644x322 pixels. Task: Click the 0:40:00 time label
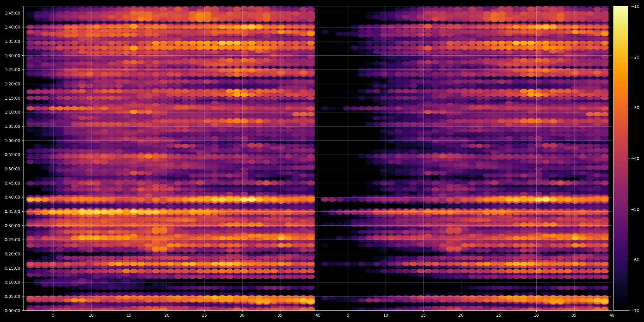(12, 197)
